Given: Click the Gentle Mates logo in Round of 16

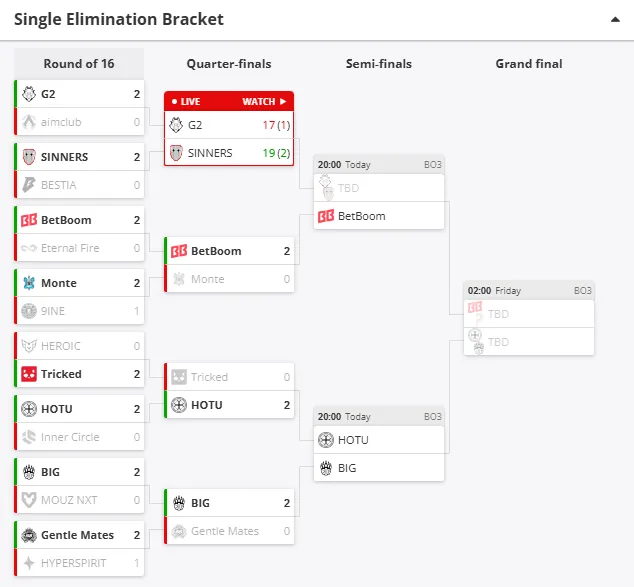Looking at the screenshot, I should click(x=29, y=535).
